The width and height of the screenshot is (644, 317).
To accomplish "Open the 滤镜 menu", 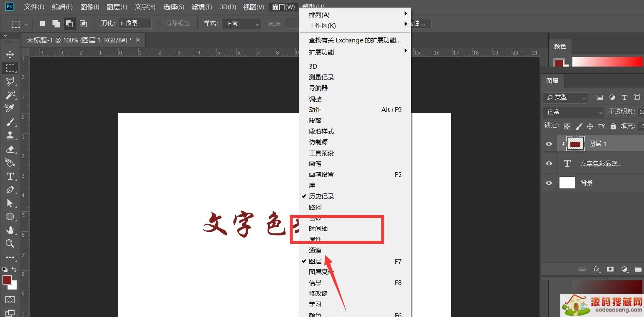I will [201, 7].
